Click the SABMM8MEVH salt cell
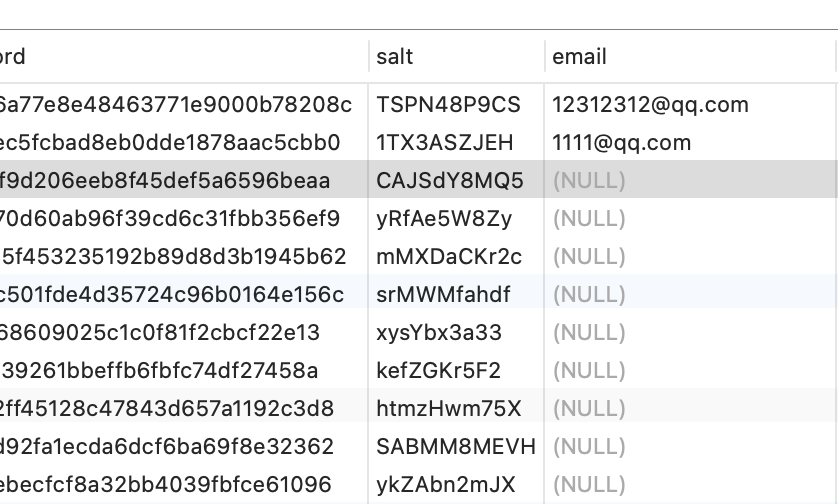This screenshot has width=838, height=504. click(x=456, y=446)
